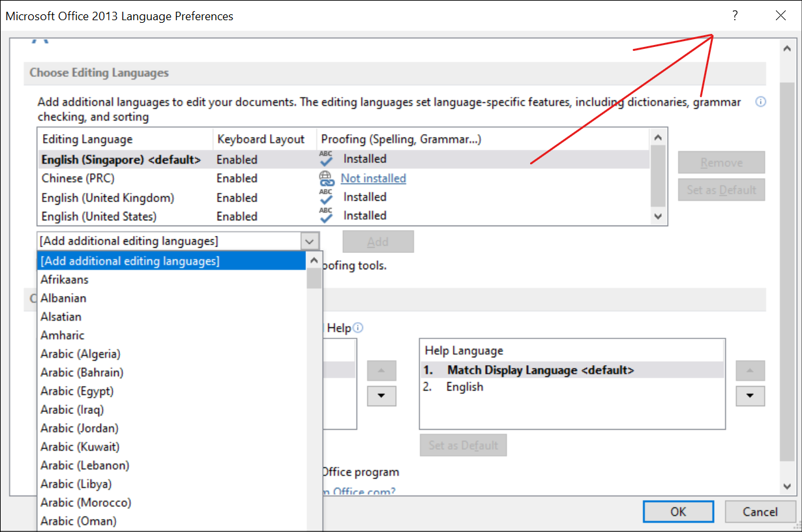Choose Arabic (Morocco) from the list

tap(171, 503)
